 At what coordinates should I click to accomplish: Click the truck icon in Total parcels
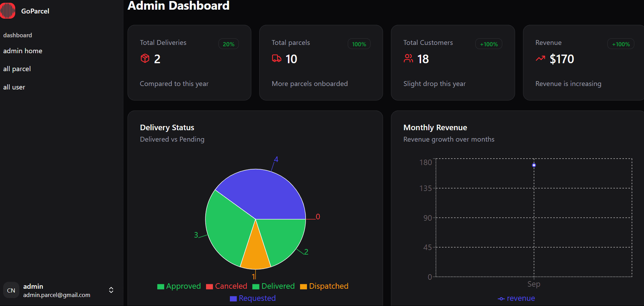(277, 58)
